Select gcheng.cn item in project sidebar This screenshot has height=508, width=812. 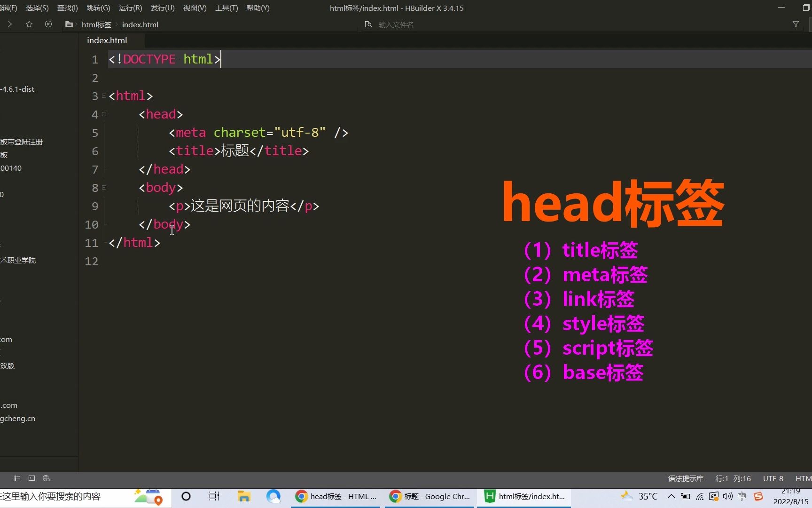[x=17, y=419]
